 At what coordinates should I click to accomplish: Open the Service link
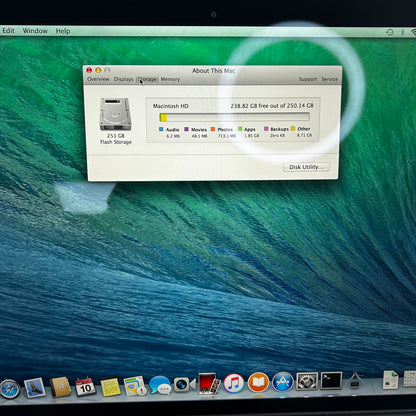pos(329,79)
